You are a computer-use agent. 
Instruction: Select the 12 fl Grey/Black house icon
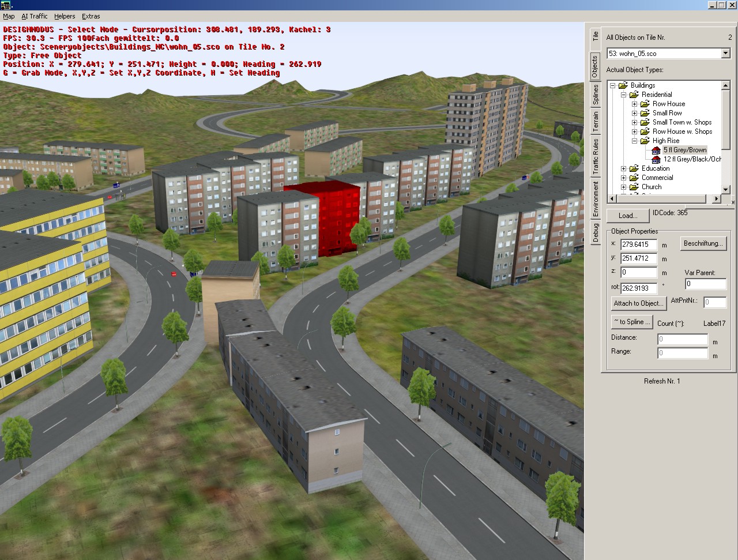(x=656, y=159)
